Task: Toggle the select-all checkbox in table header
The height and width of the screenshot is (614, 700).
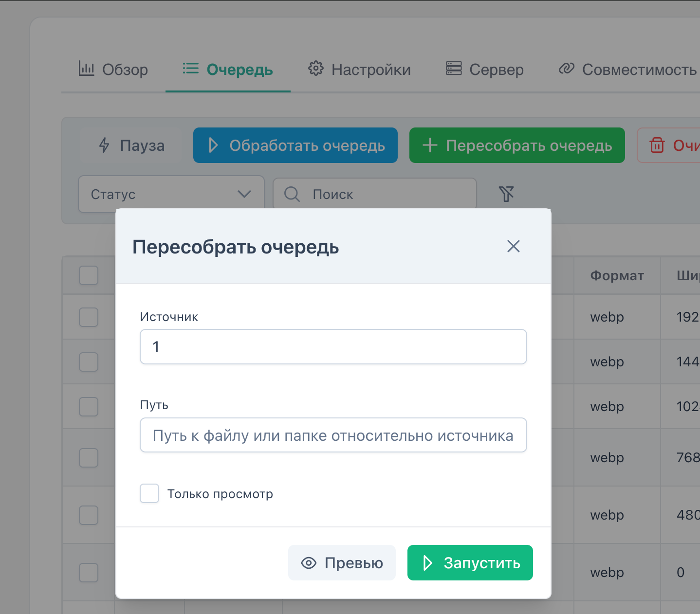Action: [x=89, y=275]
